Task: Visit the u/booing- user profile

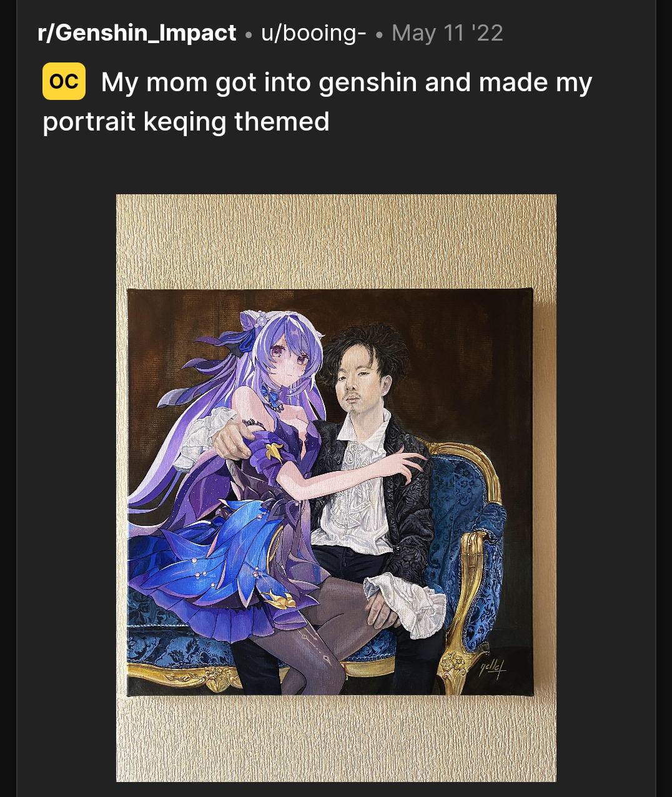Action: coord(314,32)
